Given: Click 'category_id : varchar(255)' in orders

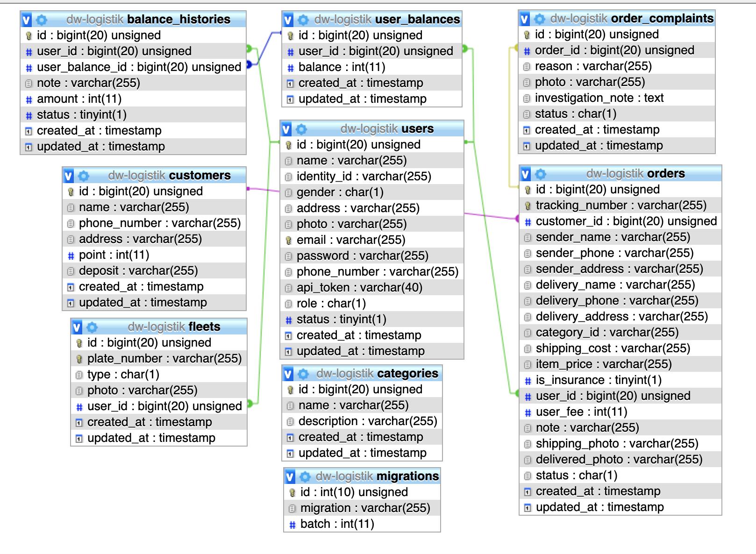Looking at the screenshot, I should tap(607, 333).
